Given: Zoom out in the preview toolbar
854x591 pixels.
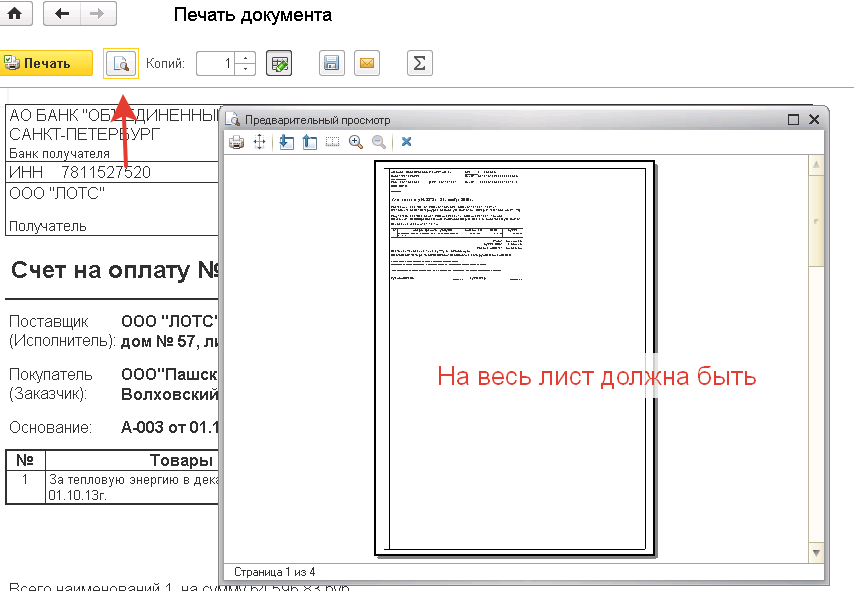Looking at the screenshot, I should (379, 142).
